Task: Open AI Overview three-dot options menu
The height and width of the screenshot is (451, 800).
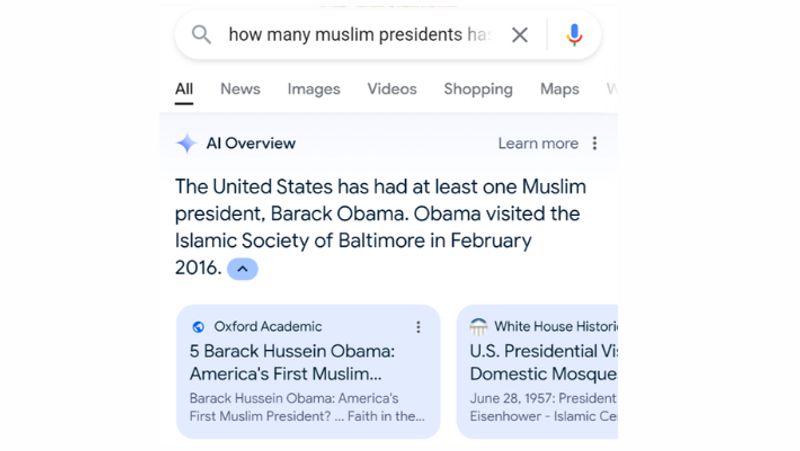Action: (595, 143)
